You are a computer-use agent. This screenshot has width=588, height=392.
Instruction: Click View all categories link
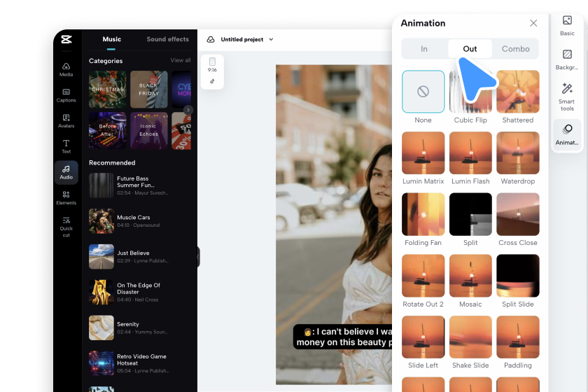pos(181,60)
